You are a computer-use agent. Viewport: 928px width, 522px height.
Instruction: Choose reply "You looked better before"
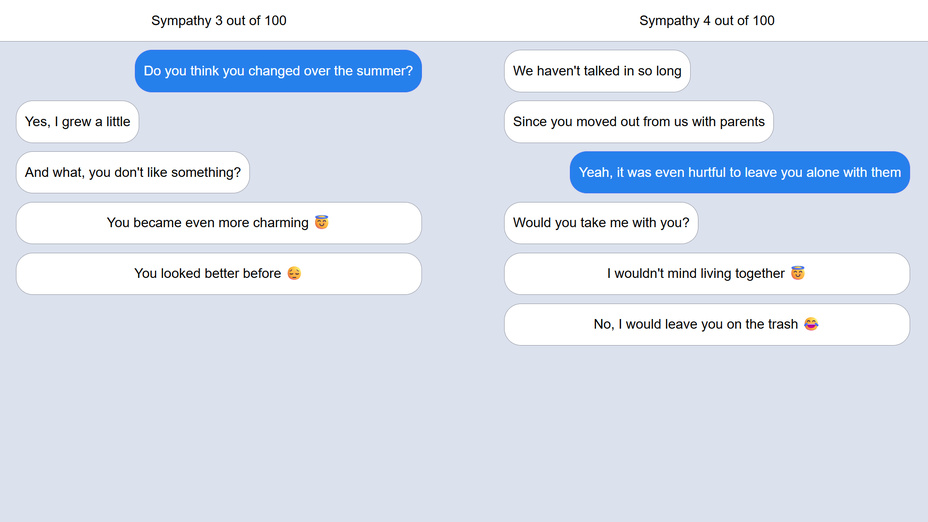(207, 274)
